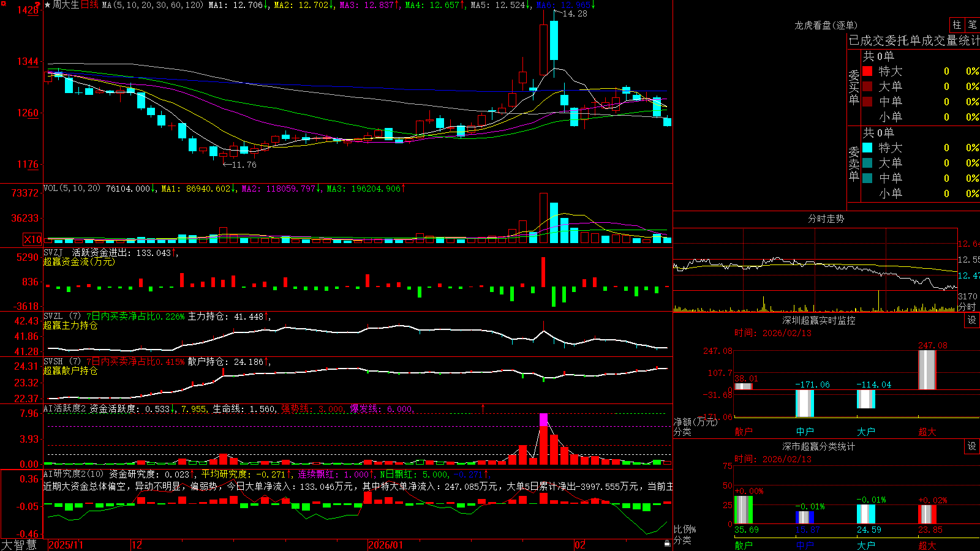Image resolution: width=980 pixels, height=551 pixels.
Task: Click the 1344 price axis label
Action: 28,61
